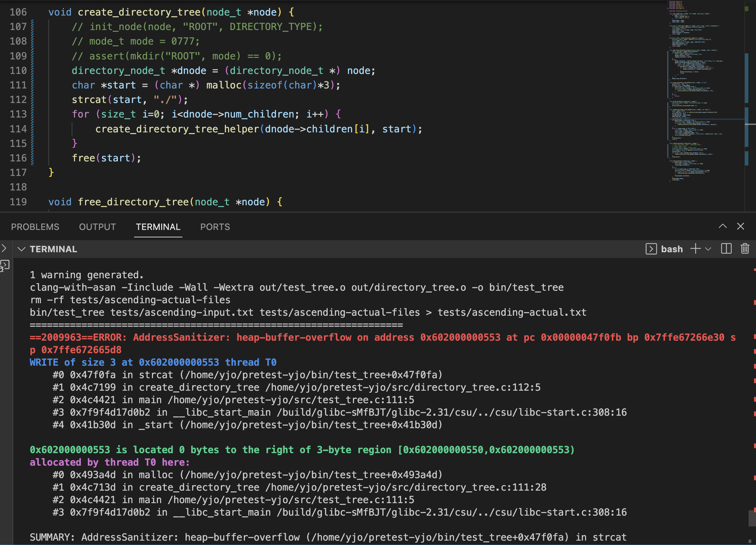Image resolution: width=756 pixels, height=545 pixels.
Task: Select the TERMINAL tab
Action: coord(158,227)
